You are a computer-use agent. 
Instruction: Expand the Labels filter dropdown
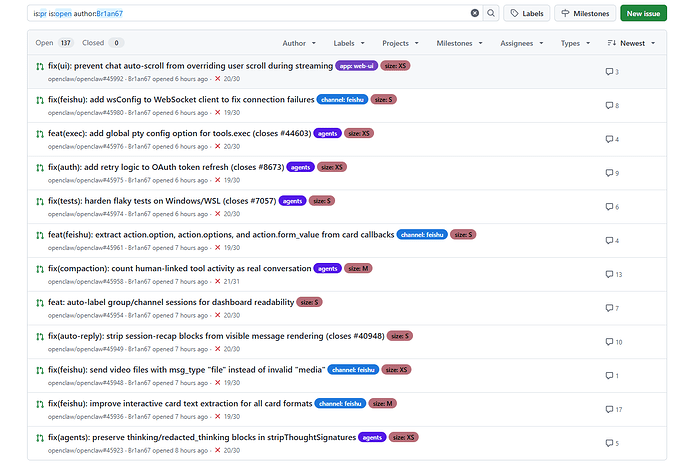point(349,43)
